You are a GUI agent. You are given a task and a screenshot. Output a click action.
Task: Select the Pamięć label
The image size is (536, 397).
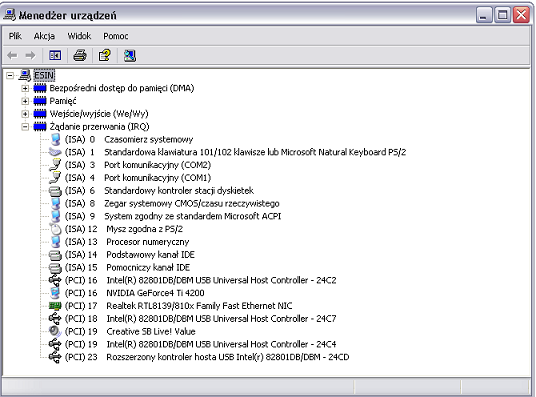pos(63,101)
